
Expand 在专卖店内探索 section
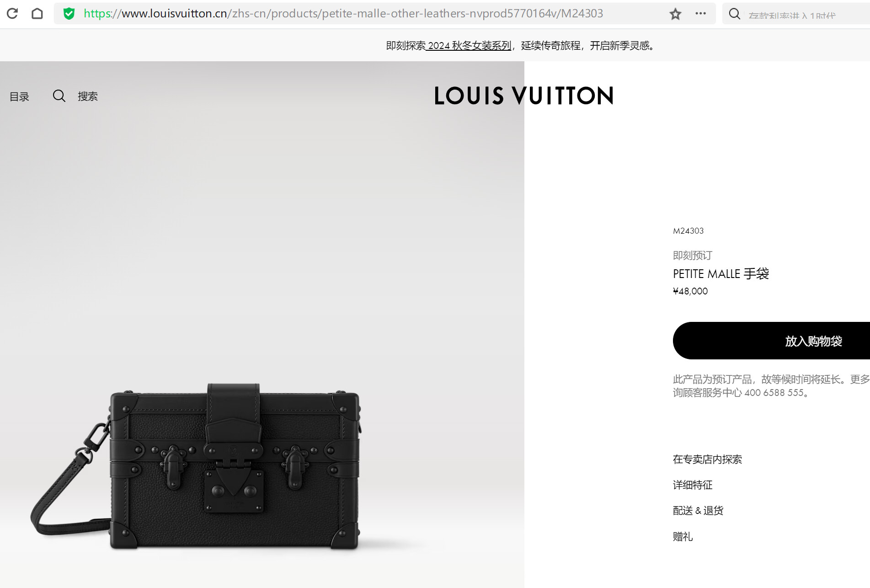707,460
